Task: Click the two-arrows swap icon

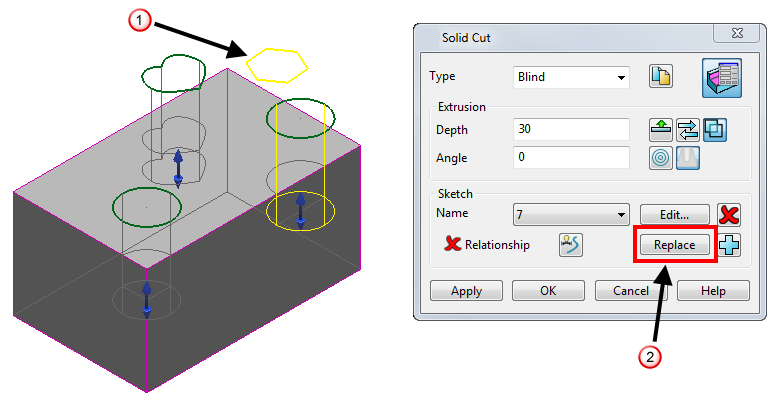Action: tap(688, 130)
